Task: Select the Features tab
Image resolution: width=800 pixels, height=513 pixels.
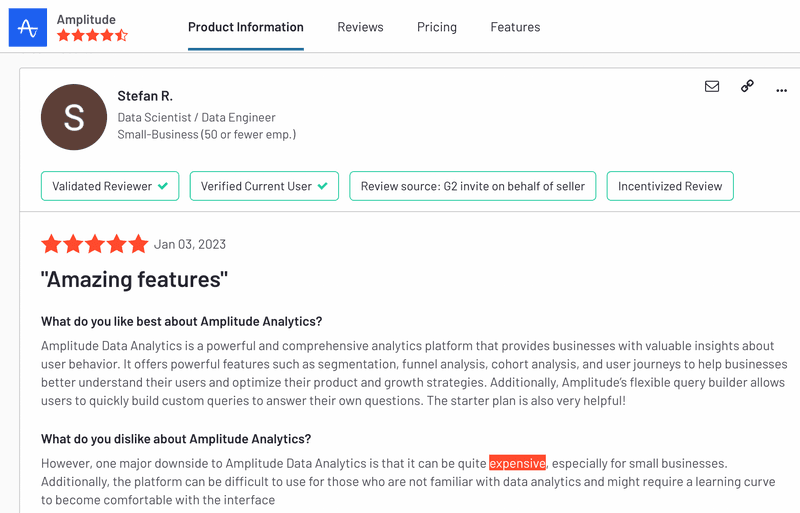Action: coord(515,27)
